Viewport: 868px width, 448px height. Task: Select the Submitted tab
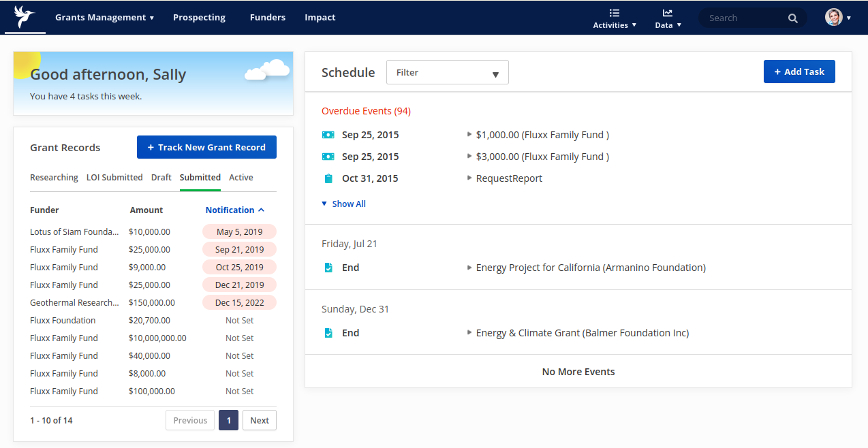[x=200, y=177]
